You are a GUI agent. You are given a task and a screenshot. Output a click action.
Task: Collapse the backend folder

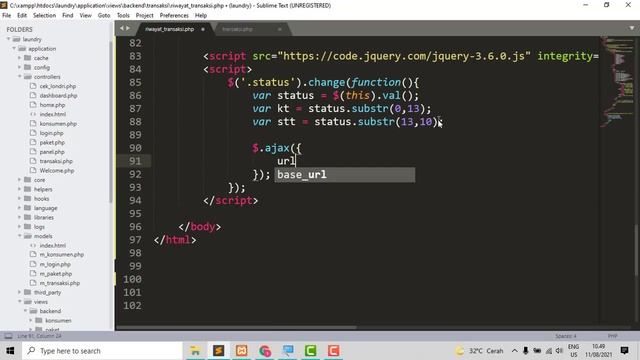[25, 311]
